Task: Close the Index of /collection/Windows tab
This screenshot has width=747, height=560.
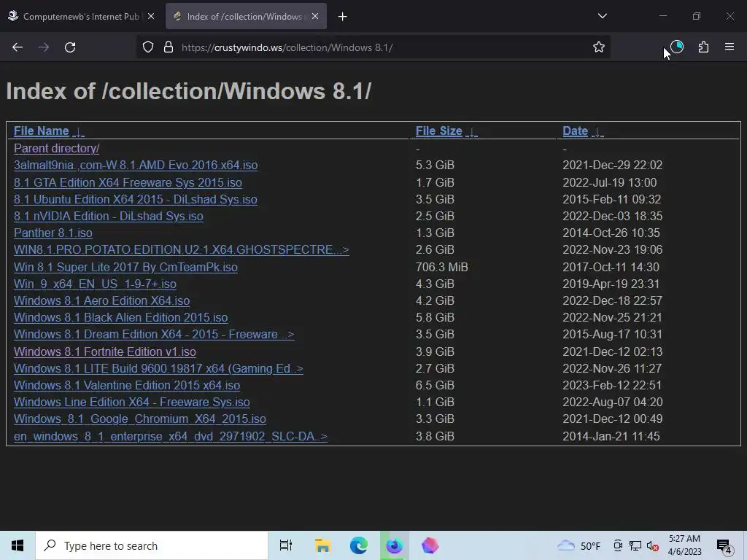Action: [315, 16]
